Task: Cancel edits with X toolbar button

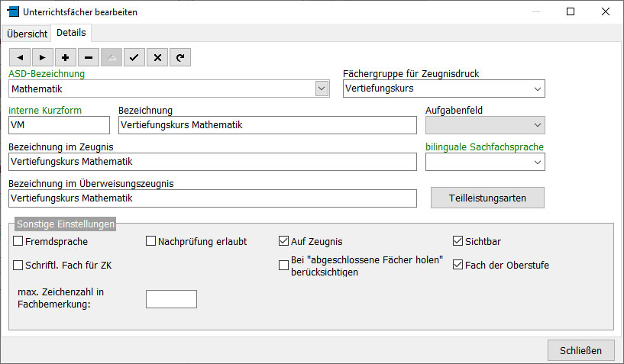Action: pyautogui.click(x=157, y=57)
